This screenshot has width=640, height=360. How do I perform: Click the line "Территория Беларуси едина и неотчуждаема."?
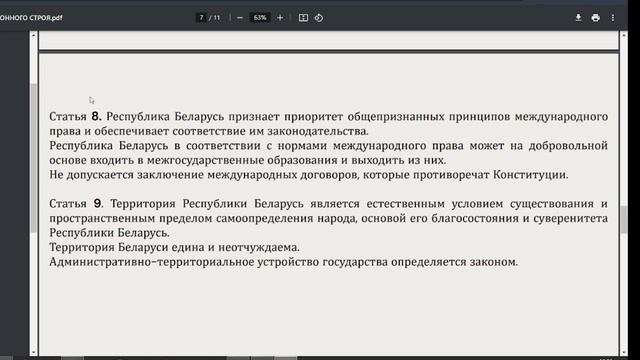tap(174, 247)
